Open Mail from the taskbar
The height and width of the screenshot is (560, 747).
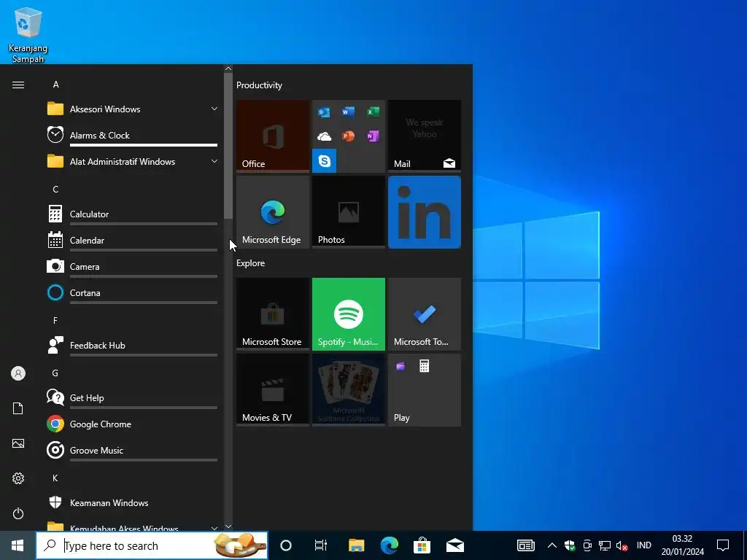pos(455,545)
